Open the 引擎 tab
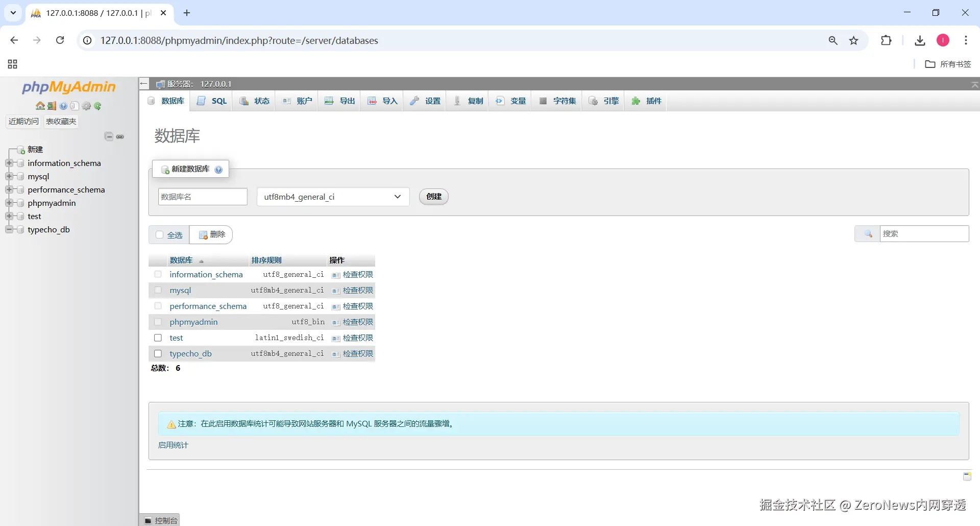The width and height of the screenshot is (980, 526). (604, 101)
